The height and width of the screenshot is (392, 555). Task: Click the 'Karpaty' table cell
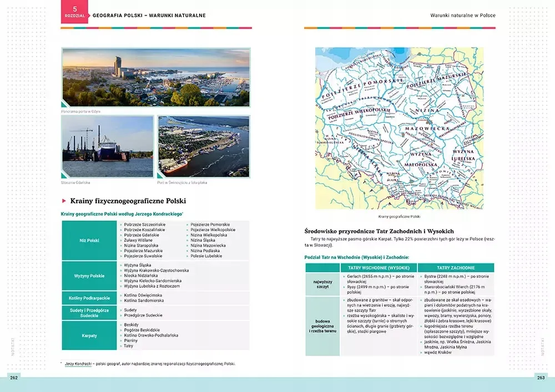pyautogui.click(x=89, y=335)
